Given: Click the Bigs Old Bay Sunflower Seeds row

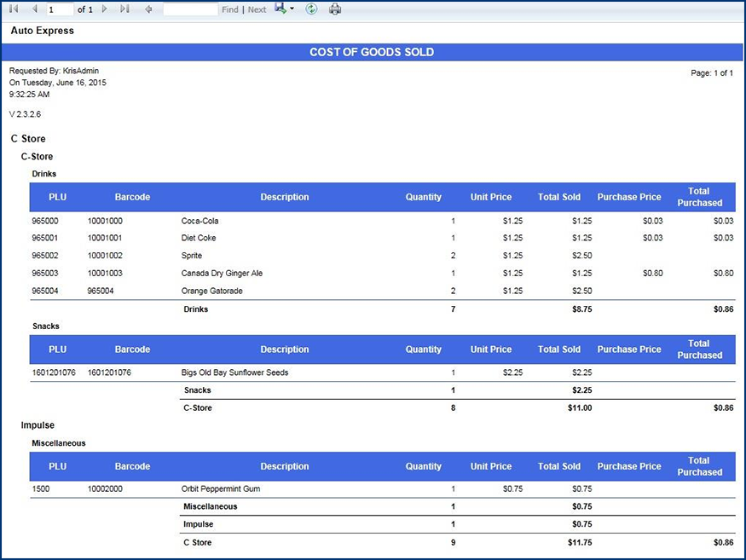Looking at the screenshot, I should click(x=234, y=372).
